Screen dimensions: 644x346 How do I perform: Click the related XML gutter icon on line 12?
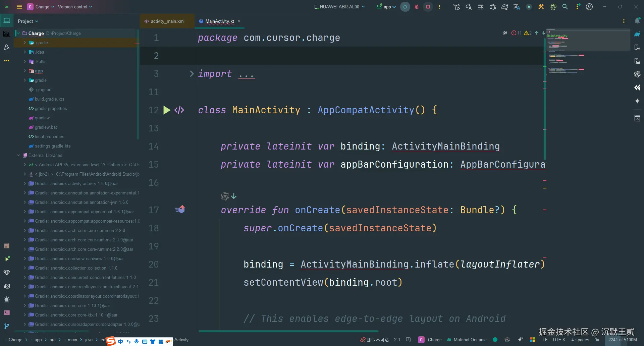[x=179, y=110]
